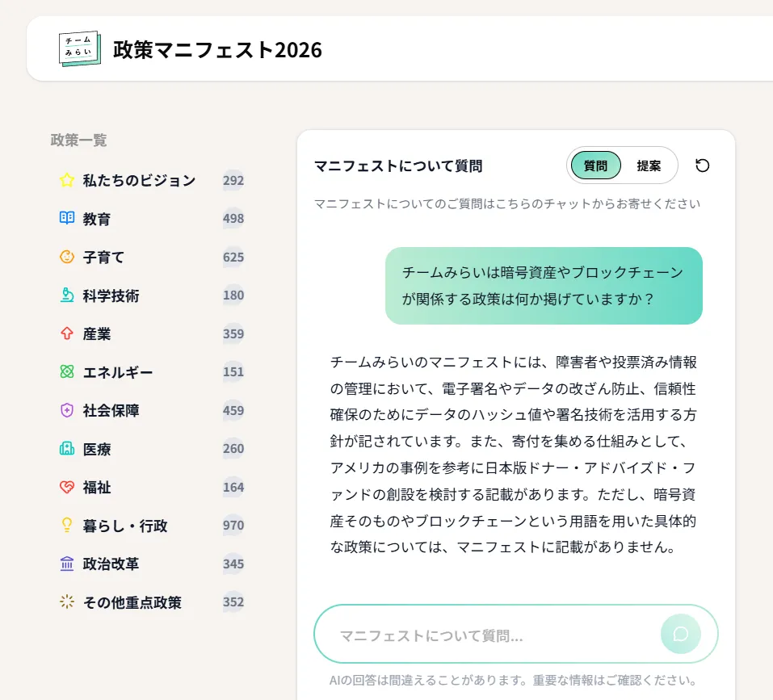Reset the chat with the refresh icon
The height and width of the screenshot is (700, 773).
coord(703,166)
